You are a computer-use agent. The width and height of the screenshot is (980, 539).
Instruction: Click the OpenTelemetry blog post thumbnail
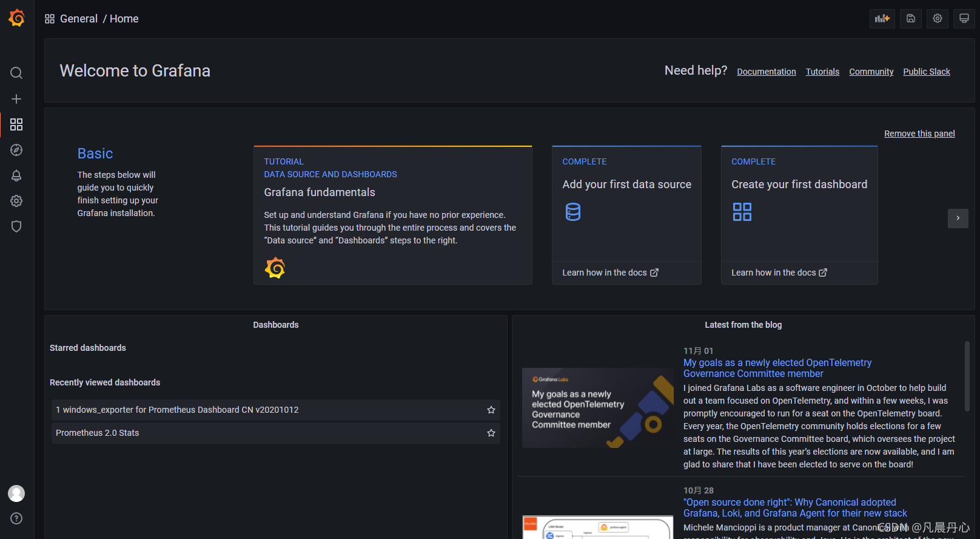pos(598,408)
